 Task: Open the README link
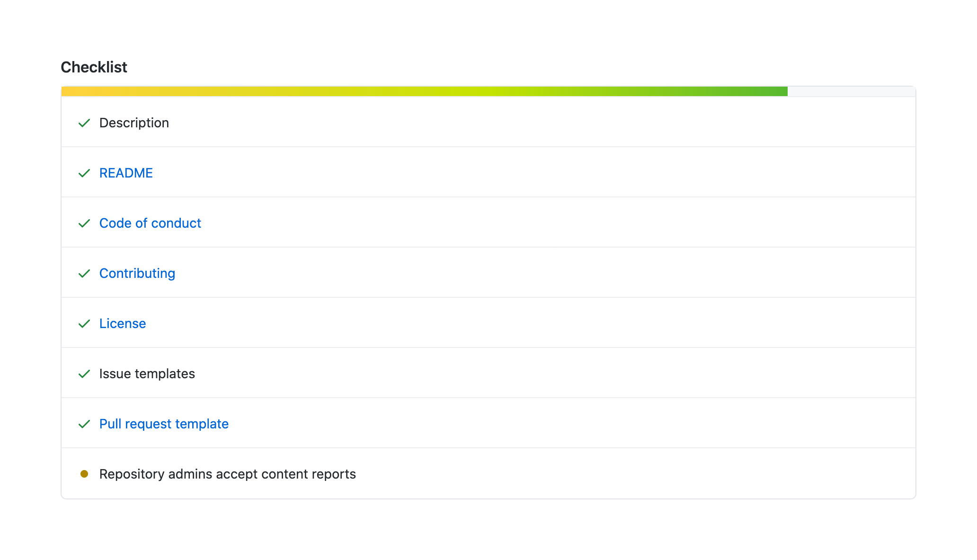(x=126, y=173)
